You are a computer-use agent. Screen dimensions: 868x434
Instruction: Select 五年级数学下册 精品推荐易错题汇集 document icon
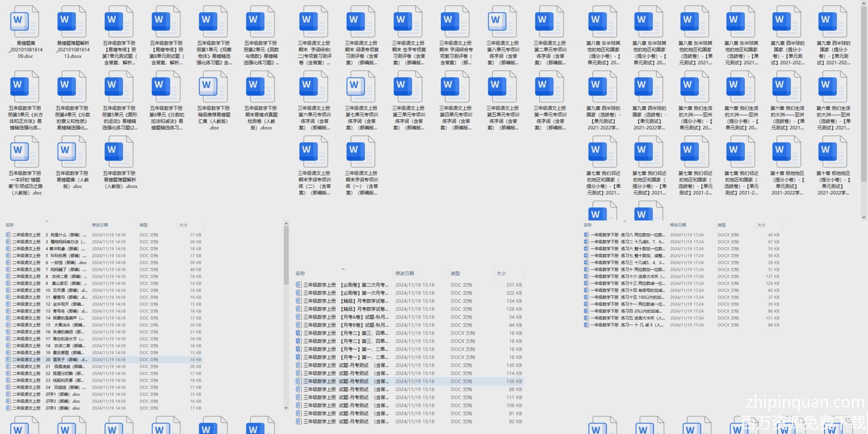point(214,87)
